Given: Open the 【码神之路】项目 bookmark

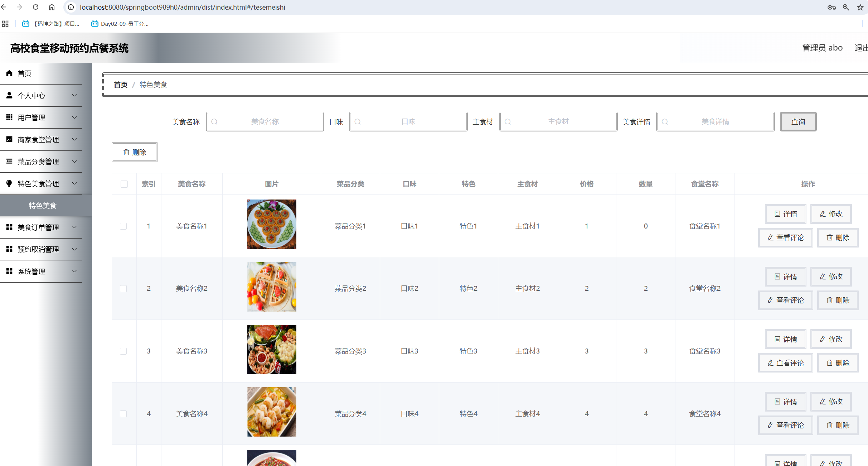Looking at the screenshot, I should [x=51, y=24].
